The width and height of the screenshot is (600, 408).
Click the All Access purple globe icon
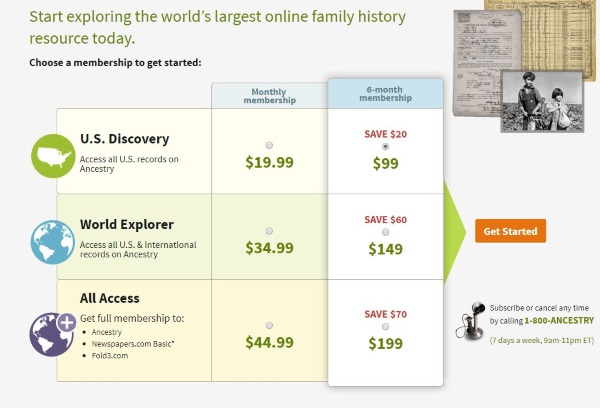pos(53,333)
